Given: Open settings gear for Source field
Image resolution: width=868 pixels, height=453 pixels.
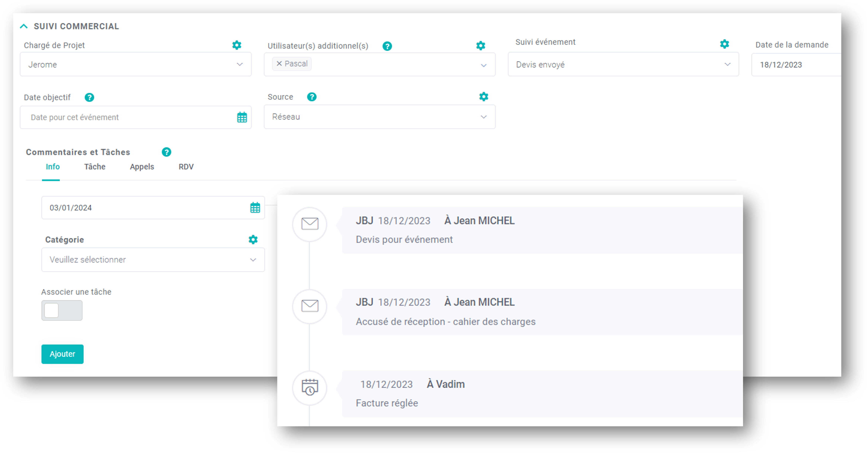Looking at the screenshot, I should [x=483, y=97].
